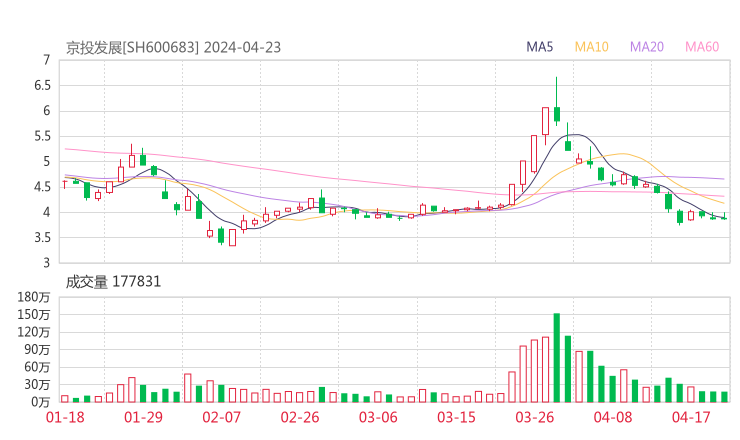Select the 02-07 date axis label

[222, 417]
